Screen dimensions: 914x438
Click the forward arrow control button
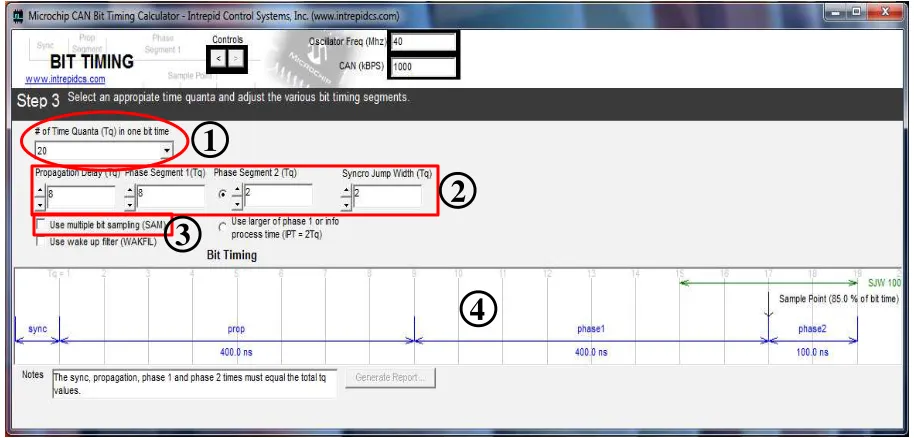point(235,59)
